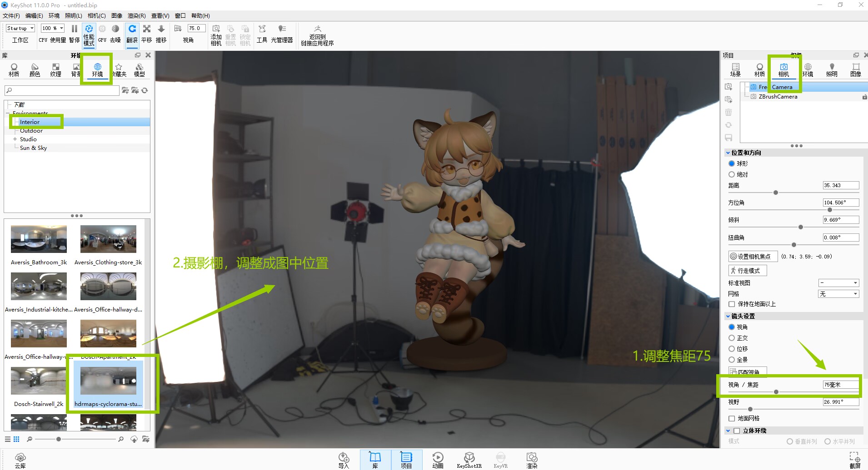Open the 云库 cloud library

pyautogui.click(x=20, y=460)
